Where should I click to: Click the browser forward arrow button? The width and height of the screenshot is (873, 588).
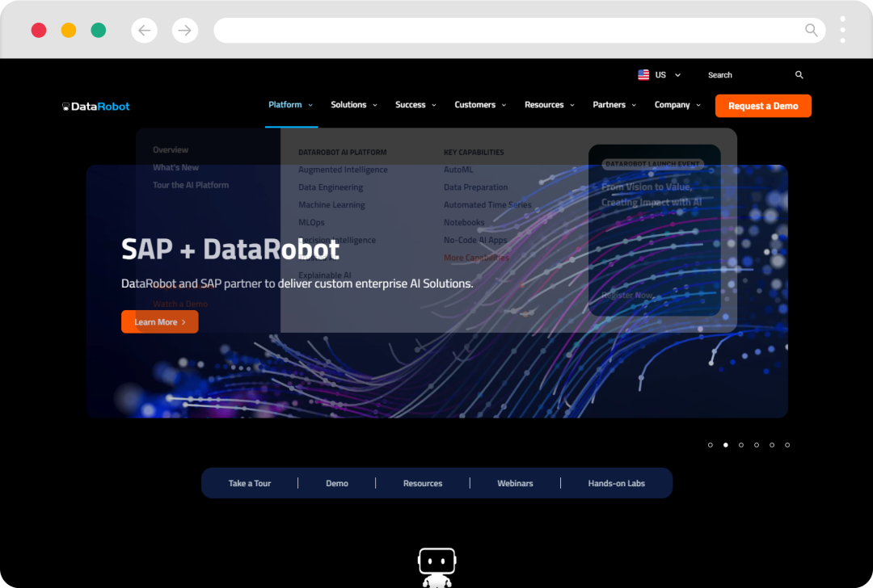[x=185, y=30]
